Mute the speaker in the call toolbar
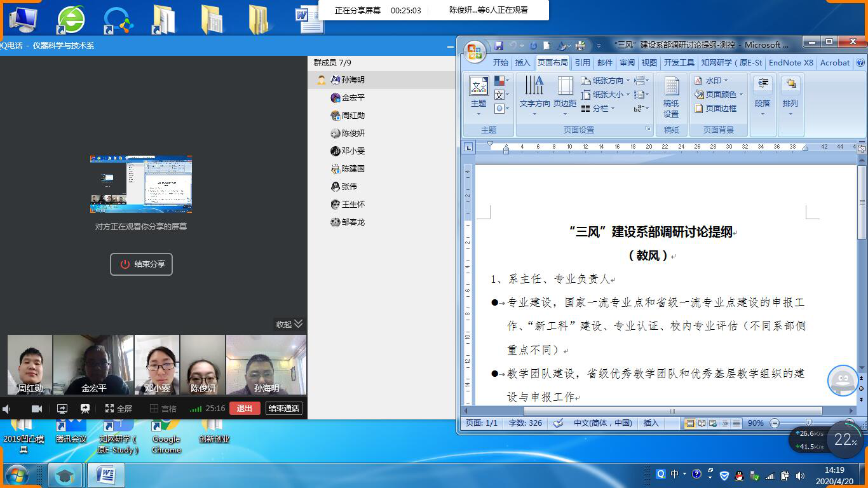 (7, 409)
